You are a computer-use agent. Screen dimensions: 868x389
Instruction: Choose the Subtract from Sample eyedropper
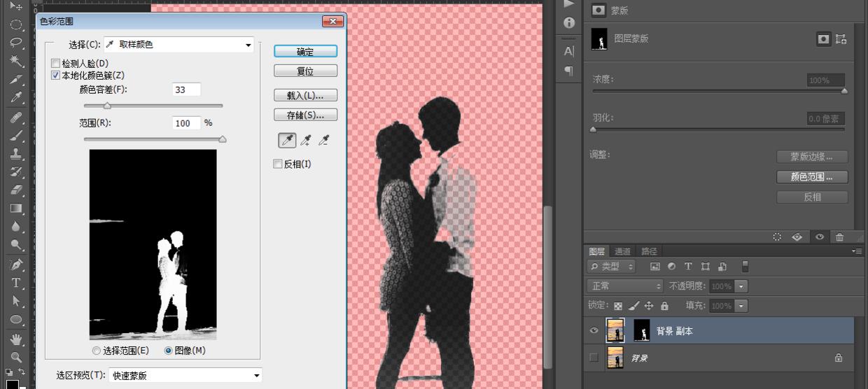(323, 141)
